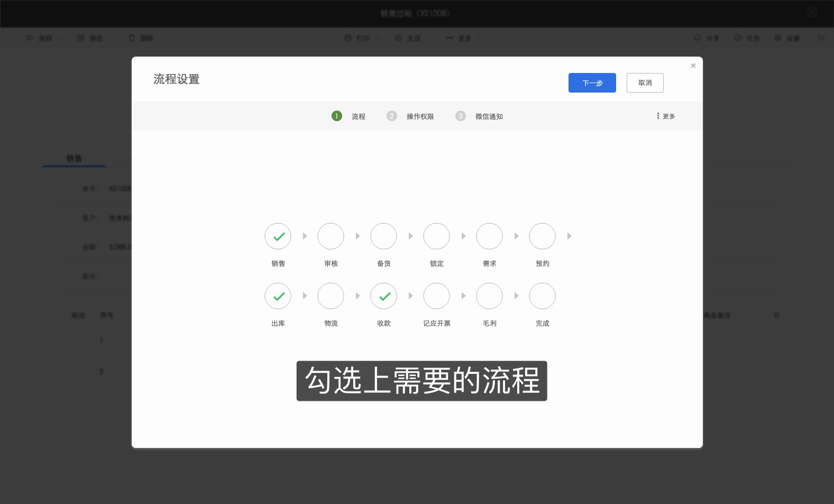
Task: Expand the double-chevron in background toolbar
Action: (821, 38)
